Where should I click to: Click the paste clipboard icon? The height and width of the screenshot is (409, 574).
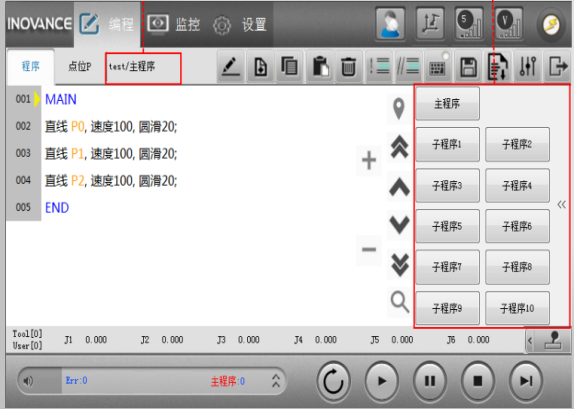[321, 67]
